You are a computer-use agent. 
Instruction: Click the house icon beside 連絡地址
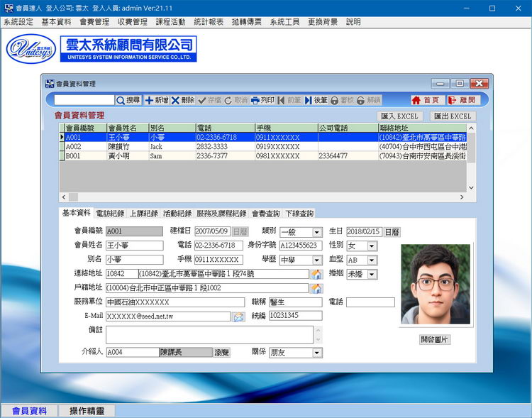click(316, 274)
